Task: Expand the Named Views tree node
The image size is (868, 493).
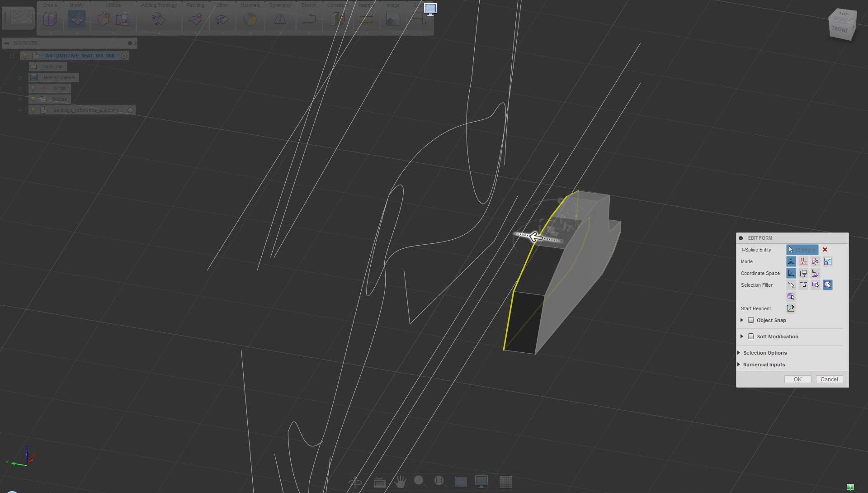Action: click(20, 77)
